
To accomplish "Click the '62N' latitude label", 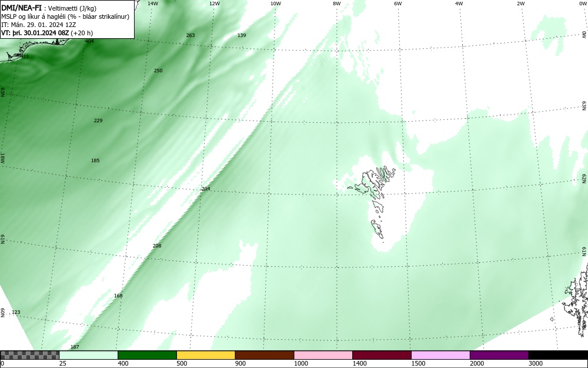I will click(x=584, y=178).
